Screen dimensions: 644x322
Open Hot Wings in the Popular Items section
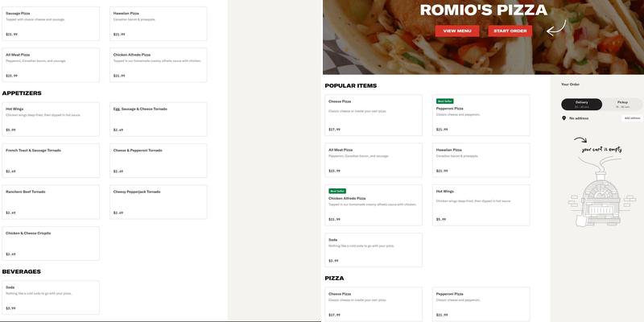[481, 204]
